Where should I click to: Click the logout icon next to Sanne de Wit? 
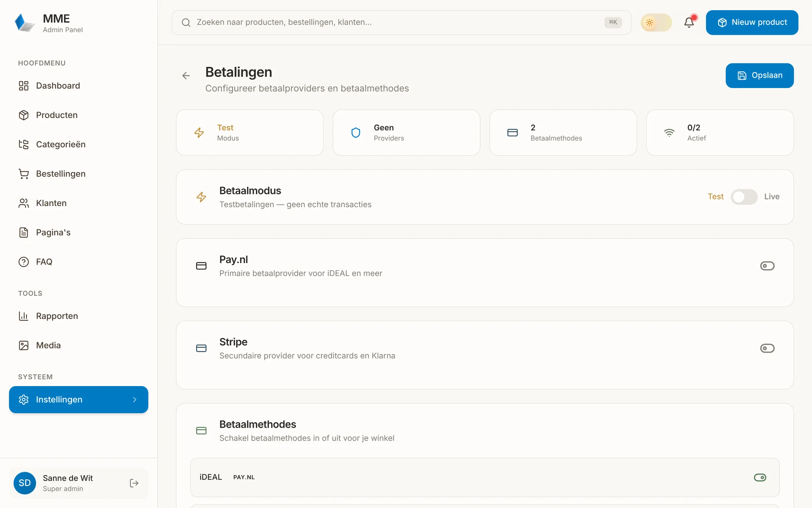134,483
